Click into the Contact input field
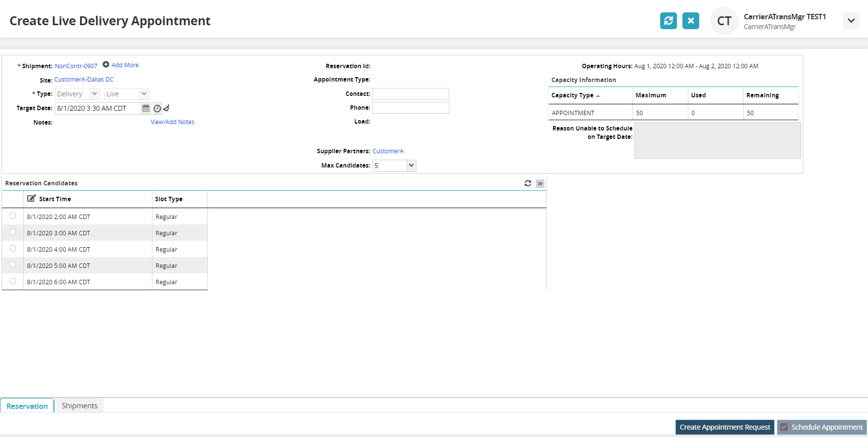Screen dimensions: 868x437 point(410,94)
